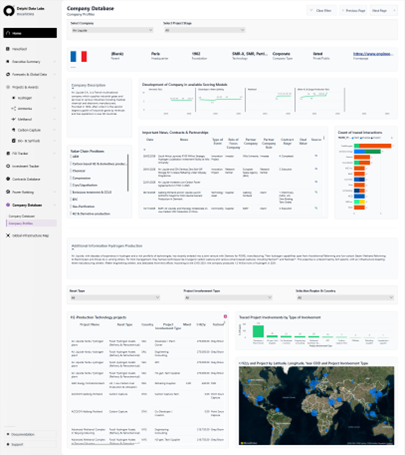The image size is (405, 455).
Task: Click the Support icon at sidebar bottom
Action: point(8,444)
